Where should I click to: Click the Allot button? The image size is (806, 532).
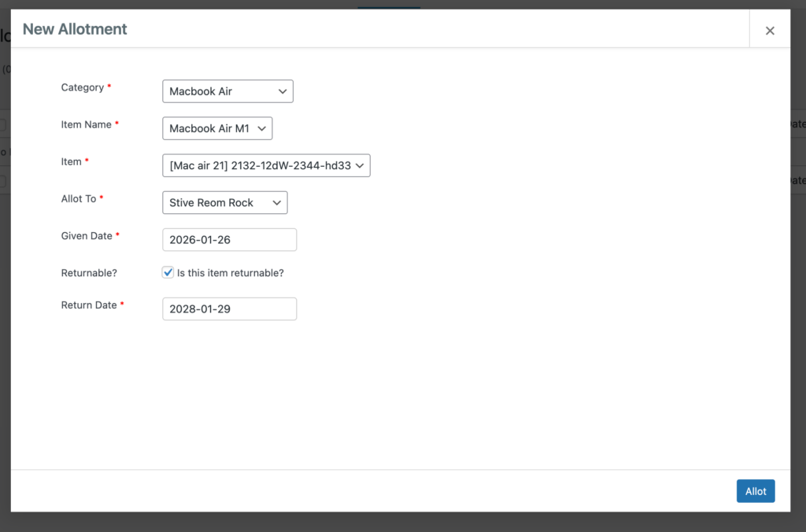pyautogui.click(x=756, y=491)
